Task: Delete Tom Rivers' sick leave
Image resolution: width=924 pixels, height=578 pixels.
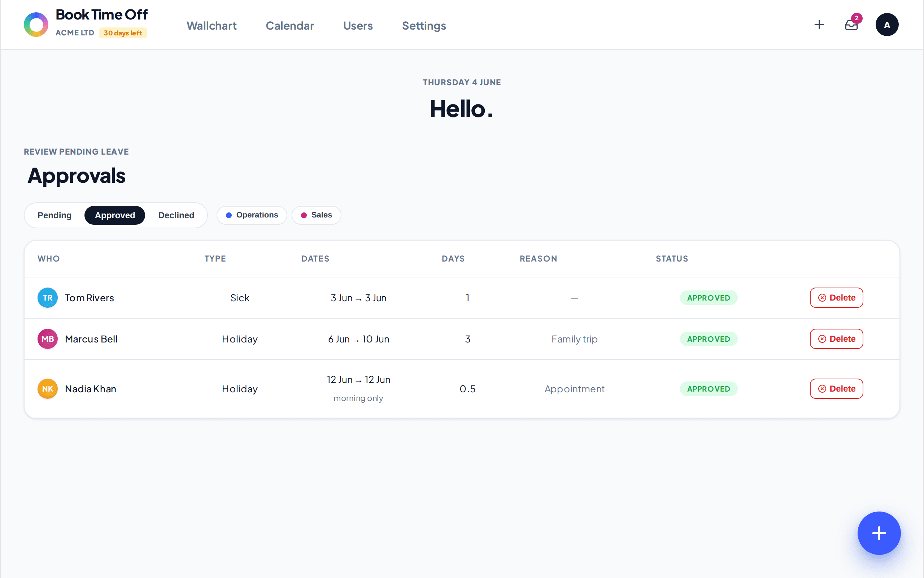Action: click(x=836, y=298)
